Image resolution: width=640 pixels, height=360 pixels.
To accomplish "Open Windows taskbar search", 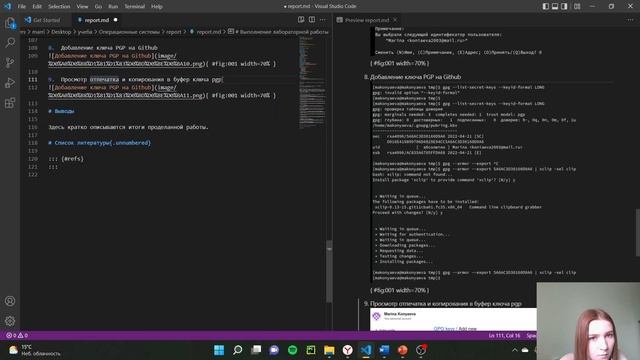I will coord(238,350).
